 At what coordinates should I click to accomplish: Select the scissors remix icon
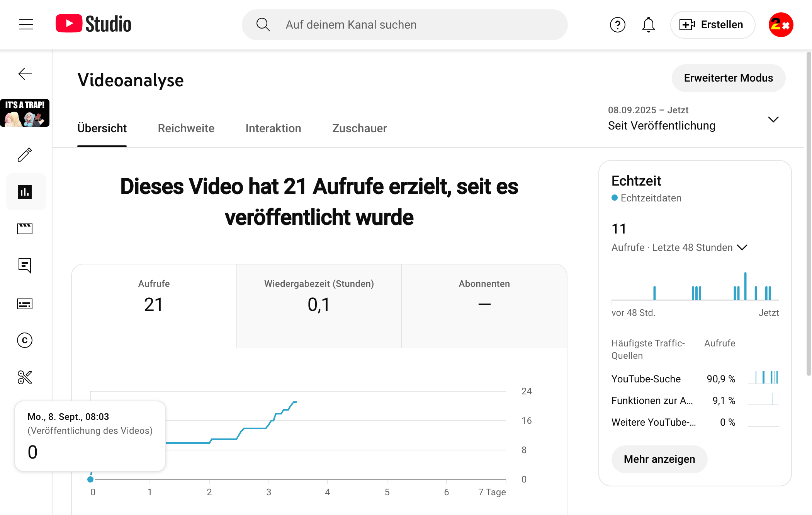pos(25,377)
